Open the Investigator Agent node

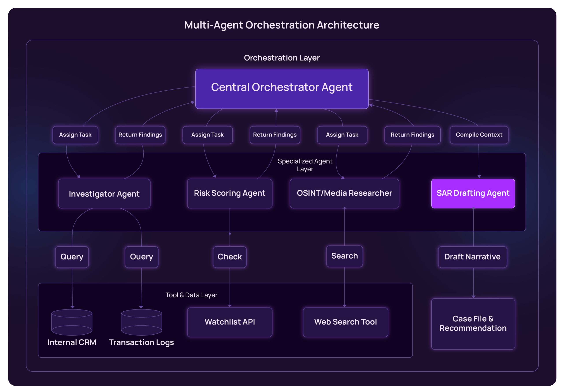click(104, 194)
